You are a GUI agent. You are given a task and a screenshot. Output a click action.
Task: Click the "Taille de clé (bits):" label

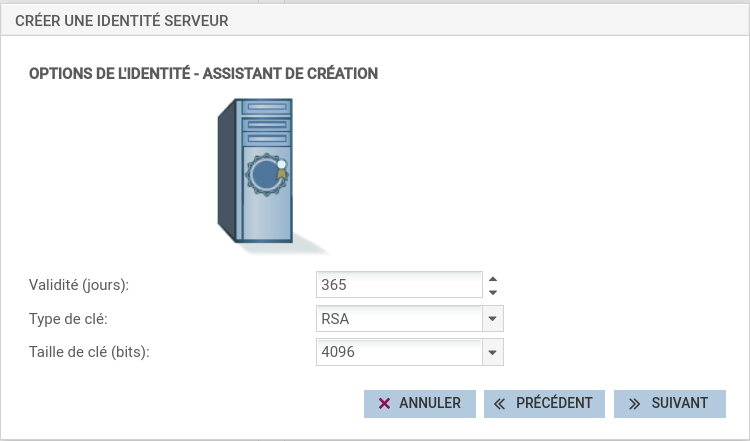click(x=90, y=353)
